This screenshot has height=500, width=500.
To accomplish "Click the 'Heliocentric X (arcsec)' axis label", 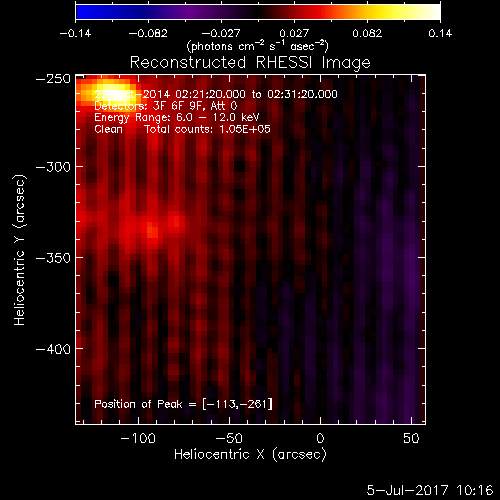I will tap(250, 455).
